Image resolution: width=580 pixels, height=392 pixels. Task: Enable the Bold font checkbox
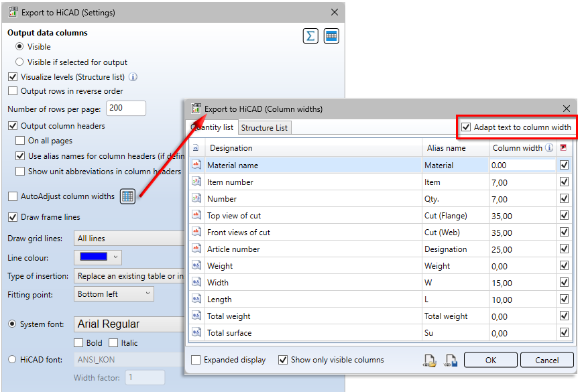(78, 343)
